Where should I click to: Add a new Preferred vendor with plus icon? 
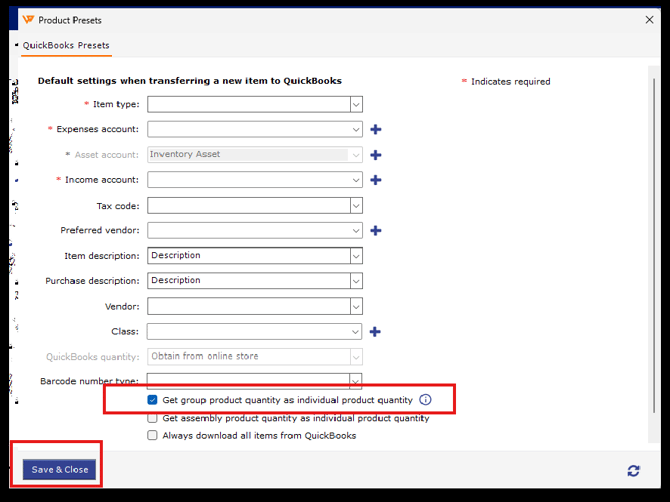[376, 231]
